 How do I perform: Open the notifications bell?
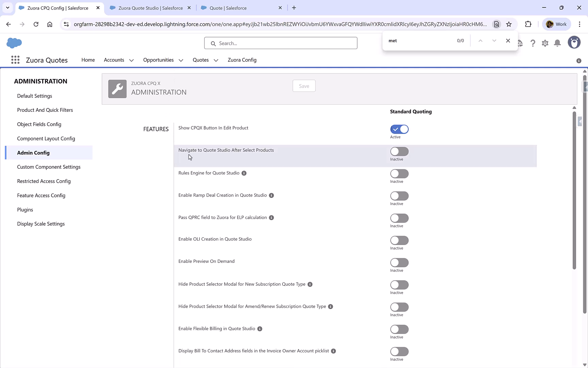coord(557,43)
